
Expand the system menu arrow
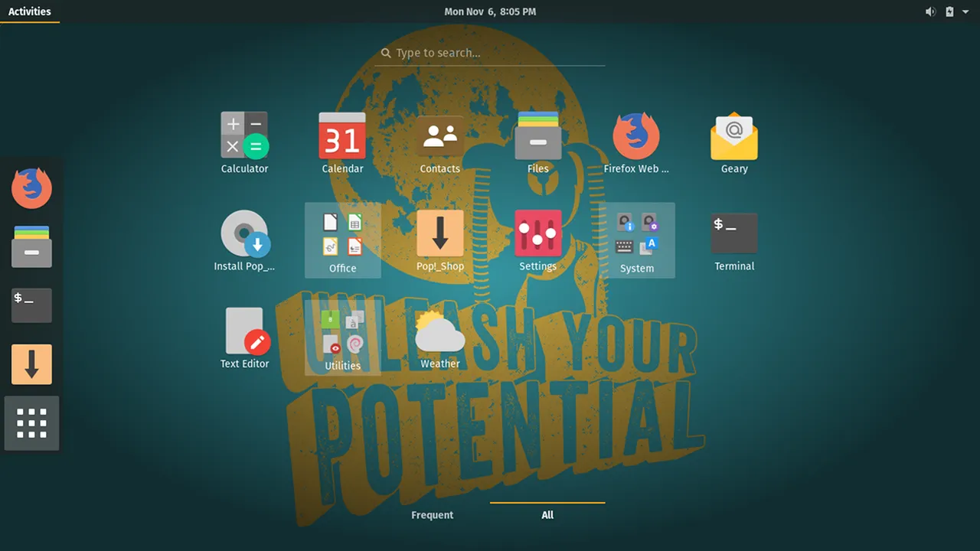[965, 11]
